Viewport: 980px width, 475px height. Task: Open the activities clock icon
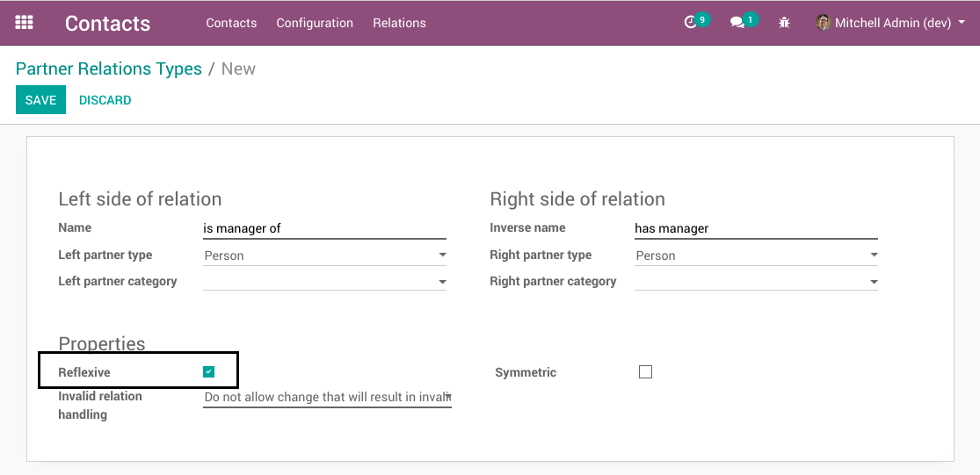[x=691, y=23]
